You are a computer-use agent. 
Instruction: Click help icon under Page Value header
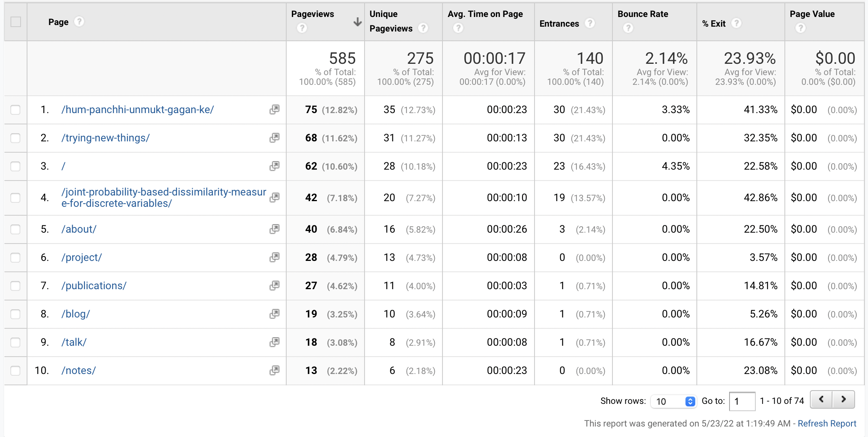[800, 28]
